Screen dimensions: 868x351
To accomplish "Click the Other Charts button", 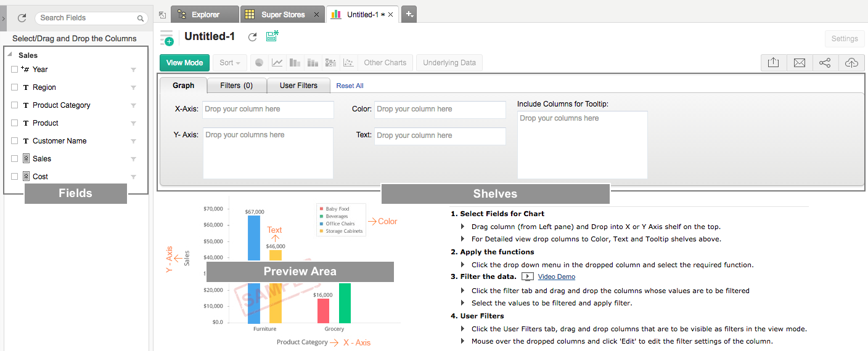I will pyautogui.click(x=385, y=63).
